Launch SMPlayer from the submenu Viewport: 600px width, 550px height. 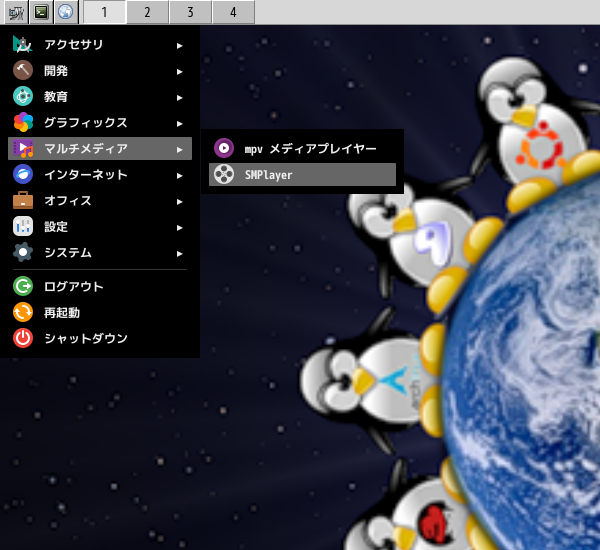click(x=302, y=175)
